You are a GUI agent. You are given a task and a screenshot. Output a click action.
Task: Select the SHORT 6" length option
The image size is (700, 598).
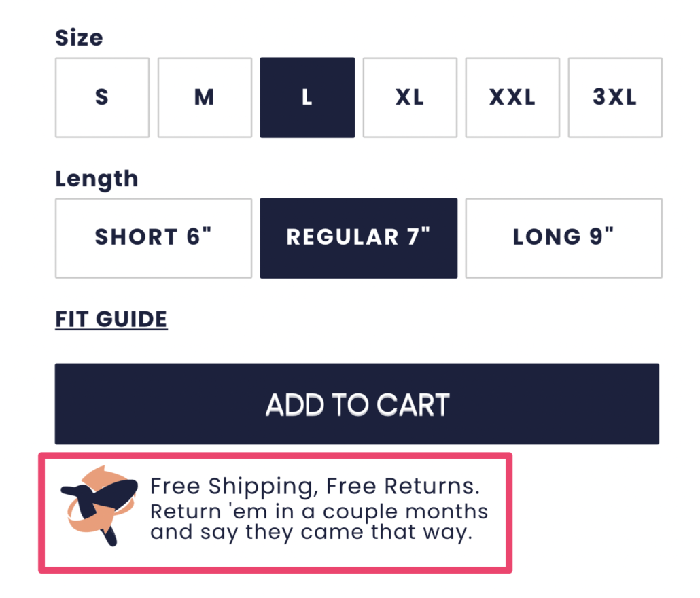(x=153, y=237)
